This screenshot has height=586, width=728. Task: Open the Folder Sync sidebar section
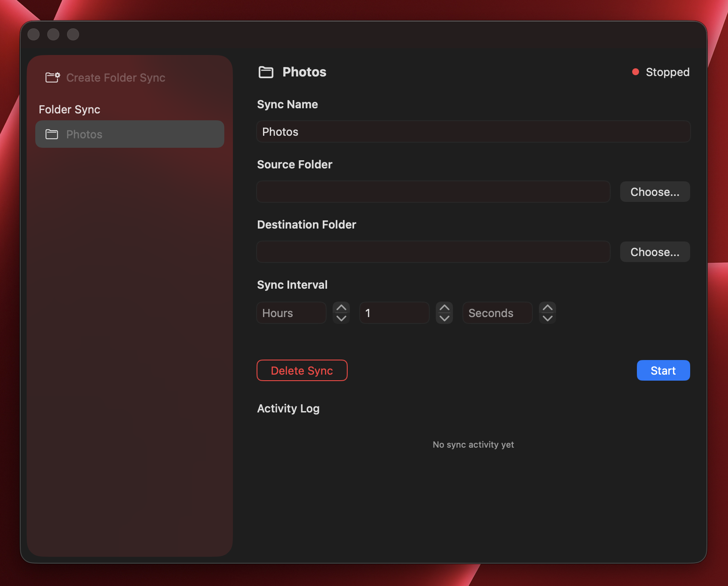[x=69, y=110]
